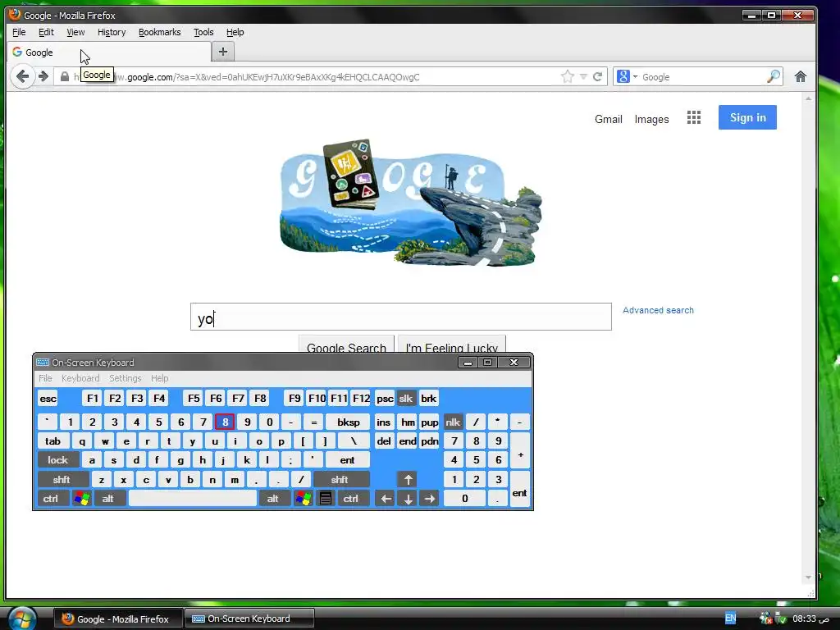
Task: Reload the page with refresh icon
Action: click(x=598, y=76)
